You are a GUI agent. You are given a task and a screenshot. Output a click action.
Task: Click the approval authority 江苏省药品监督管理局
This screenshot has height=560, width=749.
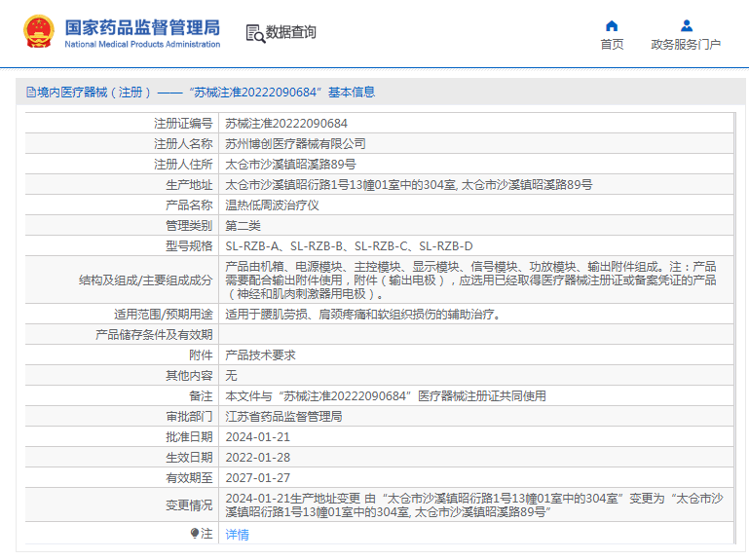[x=283, y=417]
